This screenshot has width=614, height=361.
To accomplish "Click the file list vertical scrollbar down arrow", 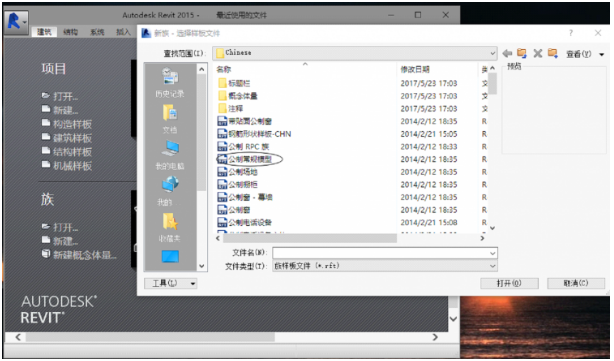I will [x=493, y=228].
